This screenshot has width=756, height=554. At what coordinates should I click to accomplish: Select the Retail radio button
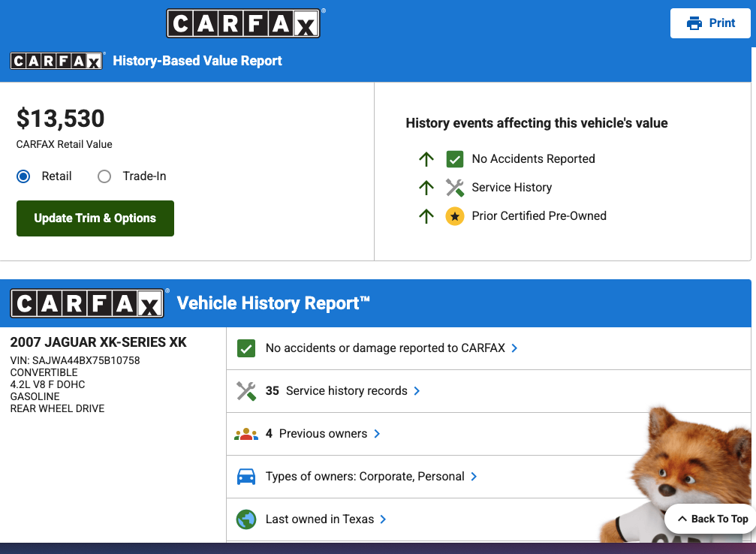(x=23, y=176)
